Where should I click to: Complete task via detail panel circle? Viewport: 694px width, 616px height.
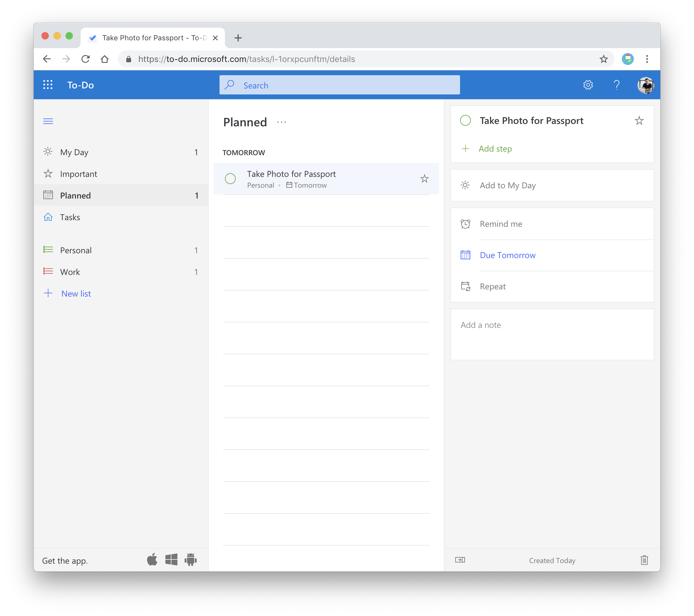[465, 121]
